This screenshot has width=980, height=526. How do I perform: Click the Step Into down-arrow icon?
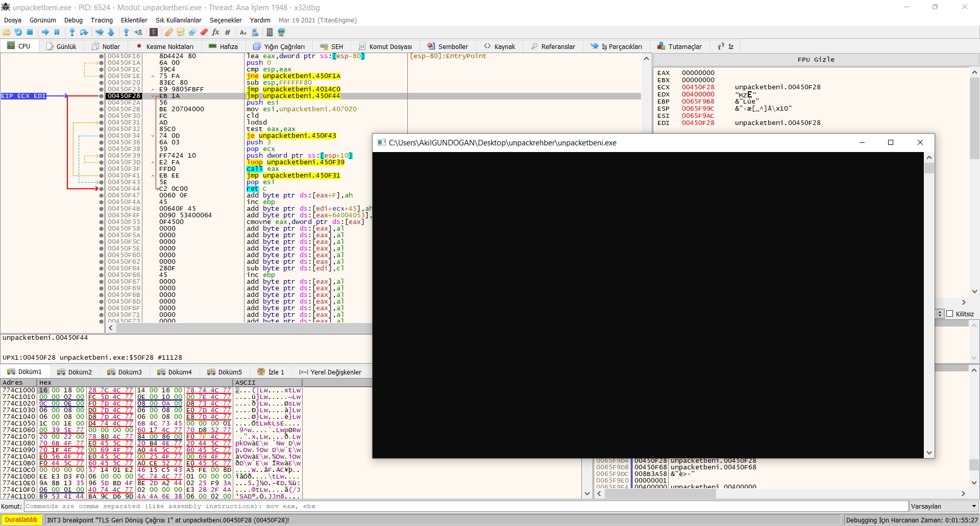[72, 32]
